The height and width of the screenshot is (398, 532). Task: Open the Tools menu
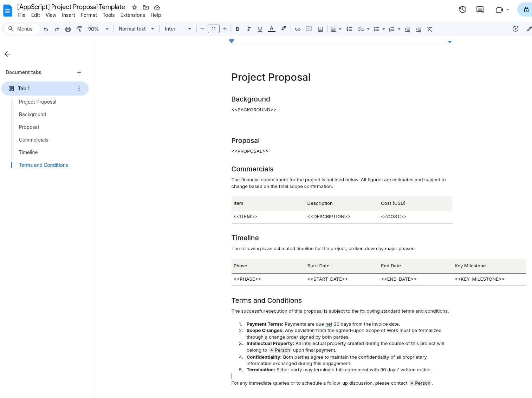(x=109, y=15)
